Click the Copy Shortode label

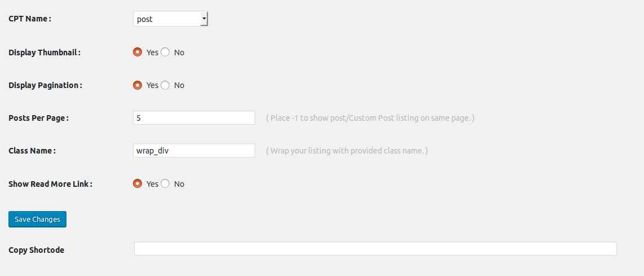pos(36,249)
